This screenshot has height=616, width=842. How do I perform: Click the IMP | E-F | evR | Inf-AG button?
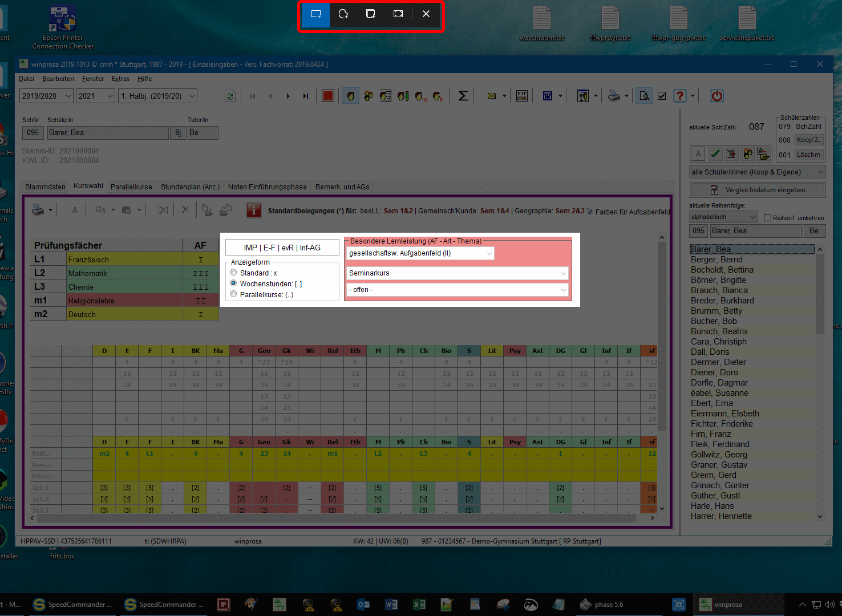pyautogui.click(x=282, y=248)
